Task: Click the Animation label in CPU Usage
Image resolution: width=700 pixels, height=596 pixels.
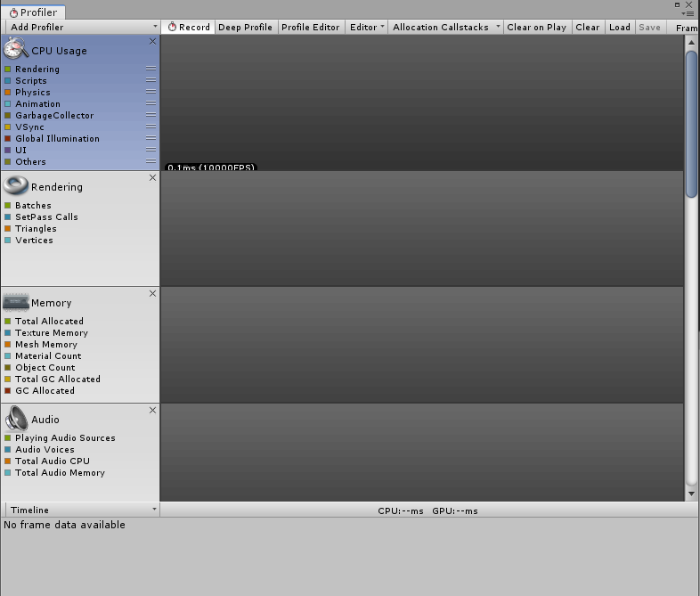Action: 37,103
